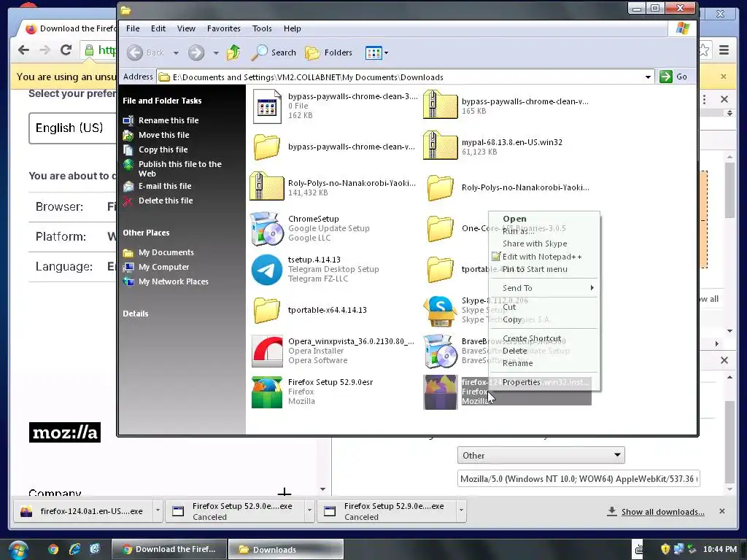Open firefox-124.0a1 download item options arrow
The height and width of the screenshot is (560, 747).
(158, 510)
